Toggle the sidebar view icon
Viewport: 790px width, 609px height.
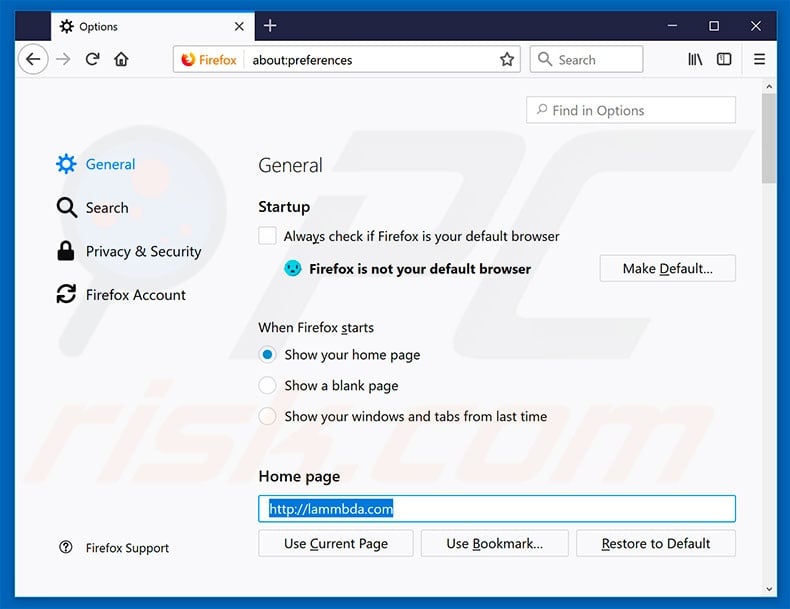coord(724,59)
